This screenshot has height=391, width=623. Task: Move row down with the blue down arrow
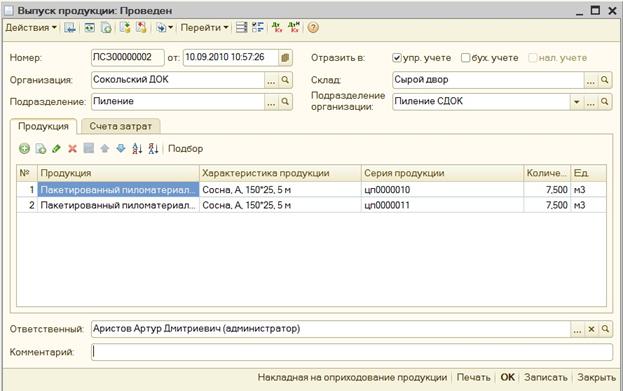coord(121,149)
